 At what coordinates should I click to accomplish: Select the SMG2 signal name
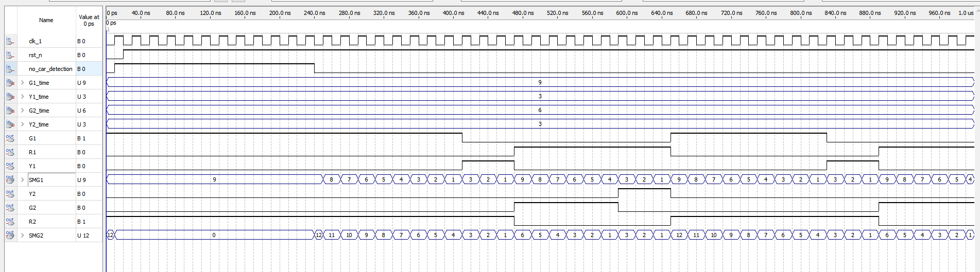click(36, 235)
